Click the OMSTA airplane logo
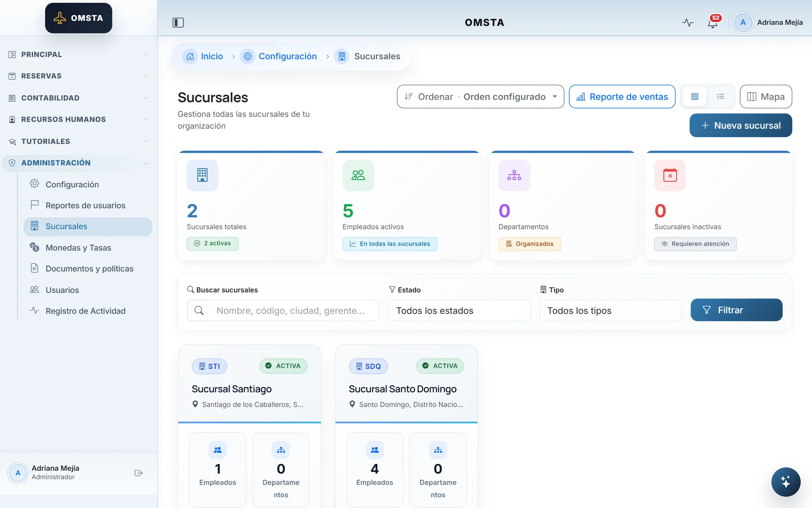The width and height of the screenshot is (812, 508). tap(79, 18)
